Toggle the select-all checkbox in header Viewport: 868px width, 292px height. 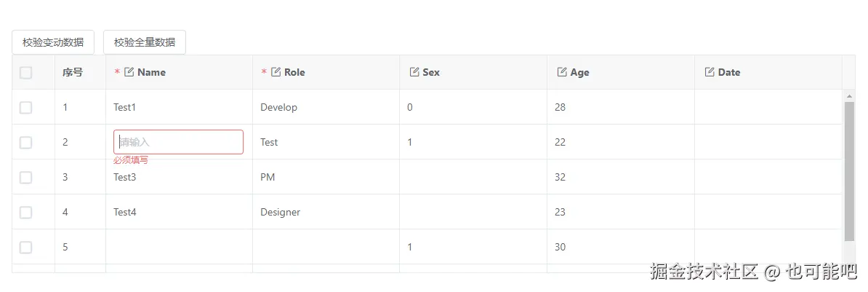click(26, 72)
